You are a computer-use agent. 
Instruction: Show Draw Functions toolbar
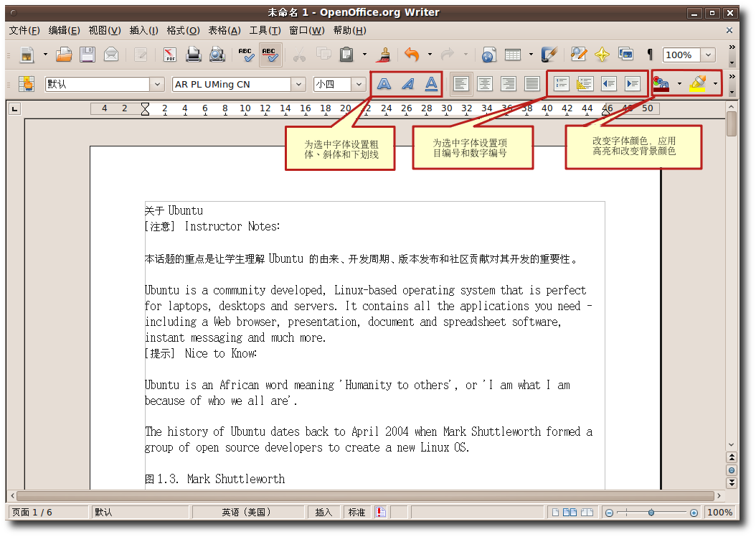coord(549,55)
